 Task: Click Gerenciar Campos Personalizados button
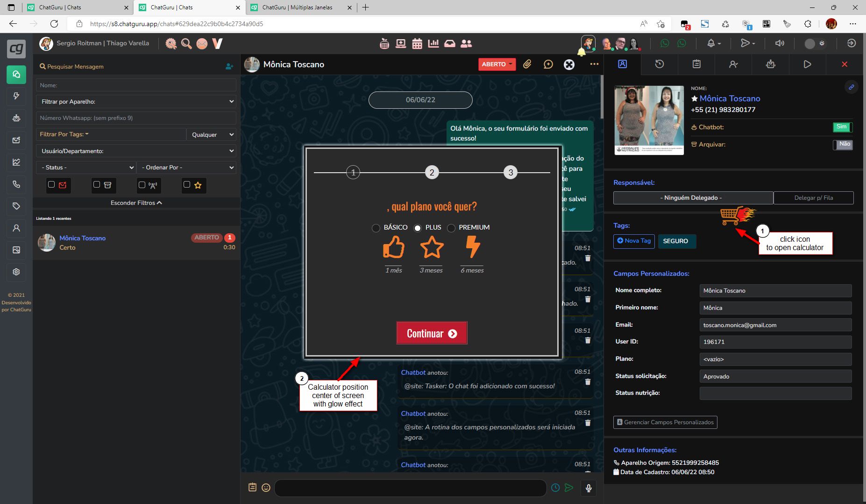pos(665,422)
